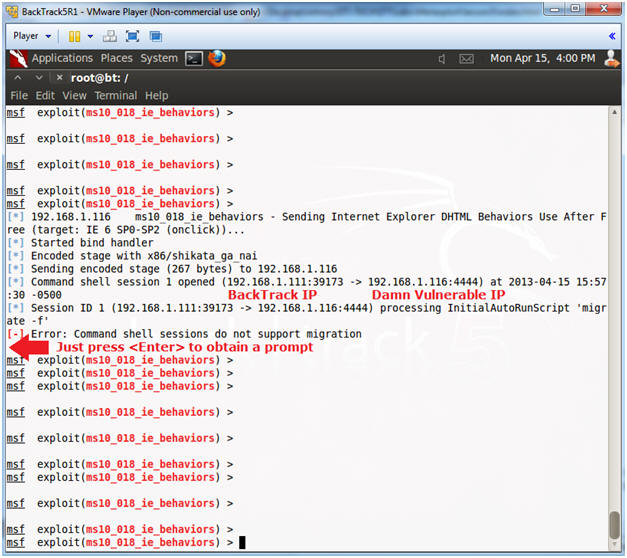The width and height of the screenshot is (627, 558).
Task: Open the Player menu dropdown
Action: click(32, 36)
